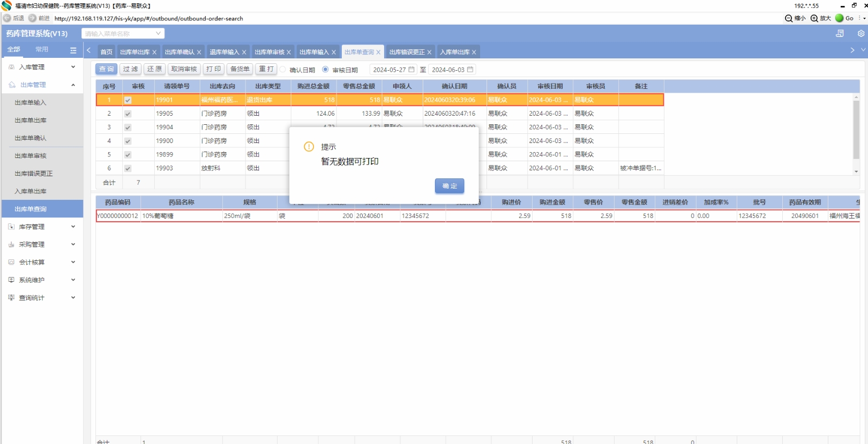Click the forward arrow icon labeled 前进
This screenshot has height=444, width=868.
33,18
